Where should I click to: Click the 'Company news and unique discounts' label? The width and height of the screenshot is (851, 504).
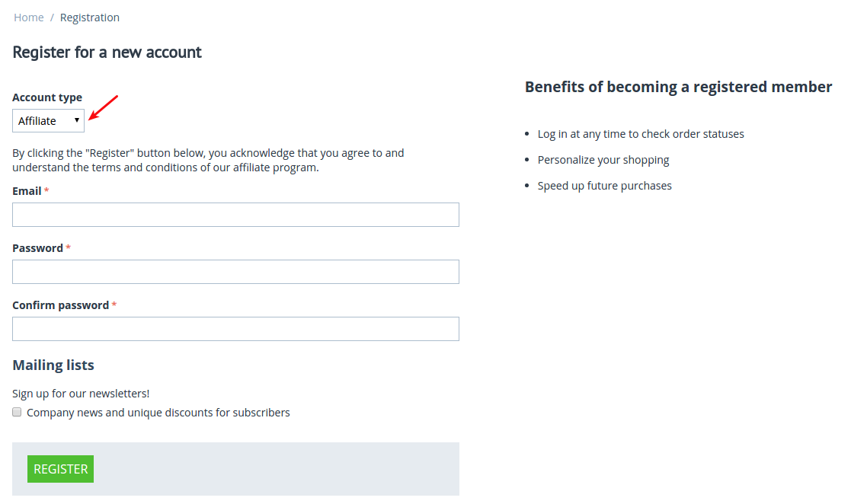coord(158,413)
